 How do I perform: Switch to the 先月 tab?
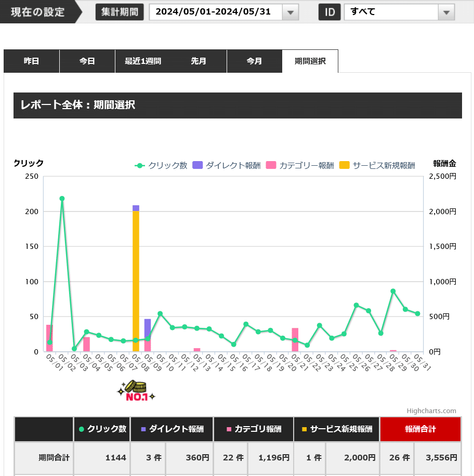click(x=199, y=61)
